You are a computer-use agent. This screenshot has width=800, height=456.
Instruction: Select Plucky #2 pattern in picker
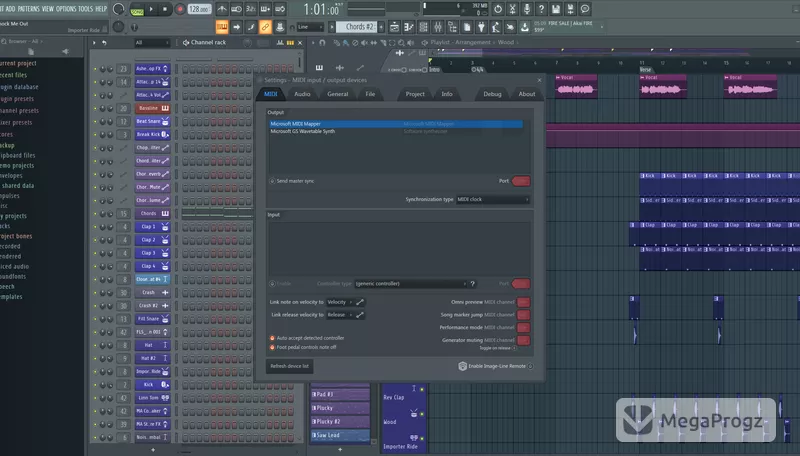pyautogui.click(x=340, y=422)
